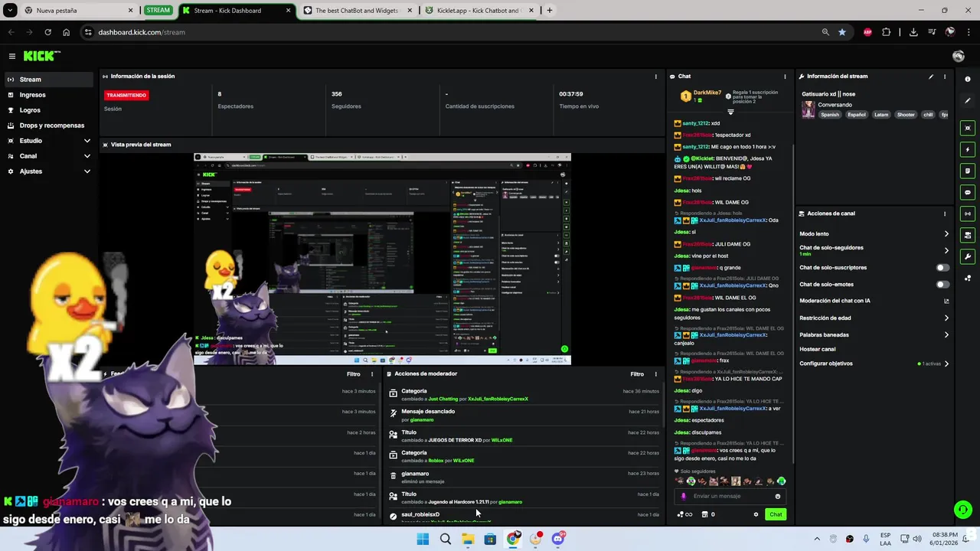Open Acciones de moderador three-dot menu
This screenshot has height=551, width=980.
655,374
